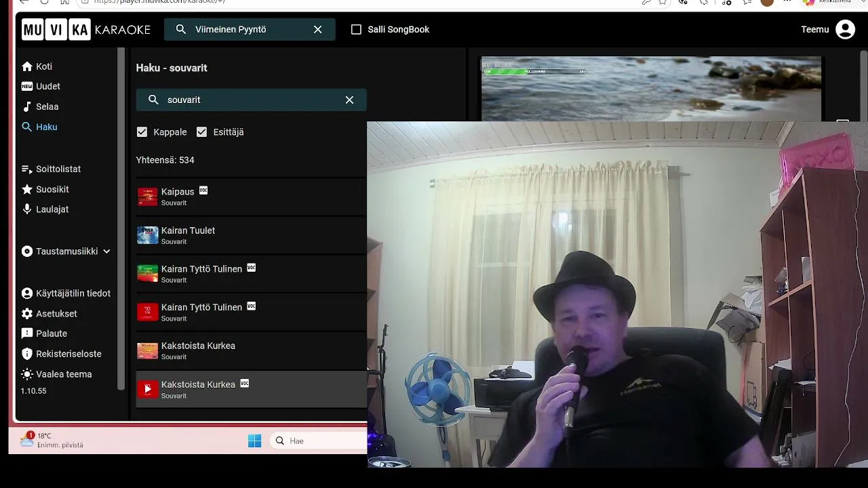Select the Kaipaus song title
The width and height of the screenshot is (868, 488).
pos(178,192)
